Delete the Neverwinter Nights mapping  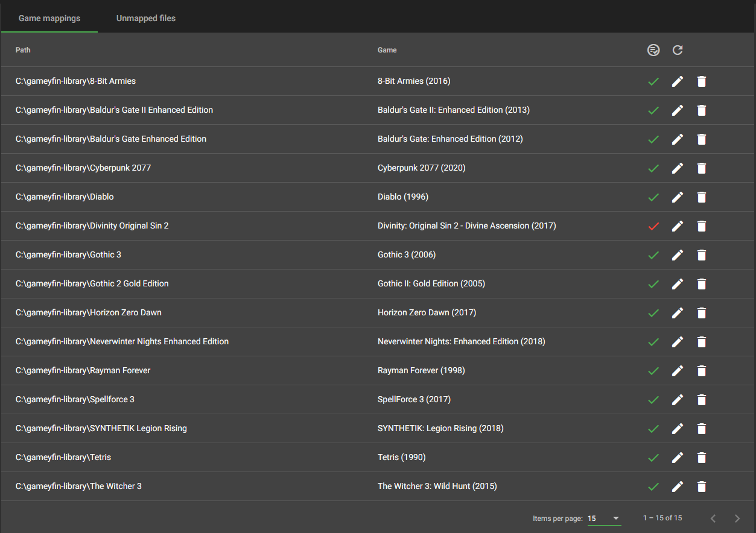pos(701,342)
